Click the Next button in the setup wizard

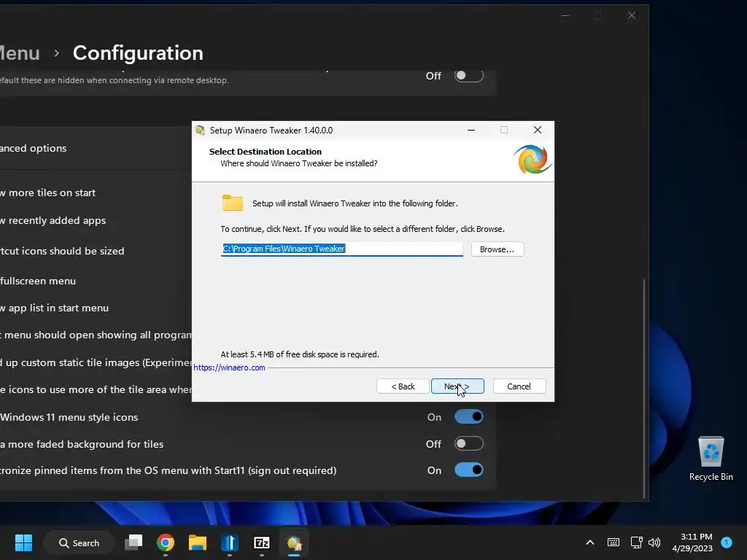(x=457, y=386)
